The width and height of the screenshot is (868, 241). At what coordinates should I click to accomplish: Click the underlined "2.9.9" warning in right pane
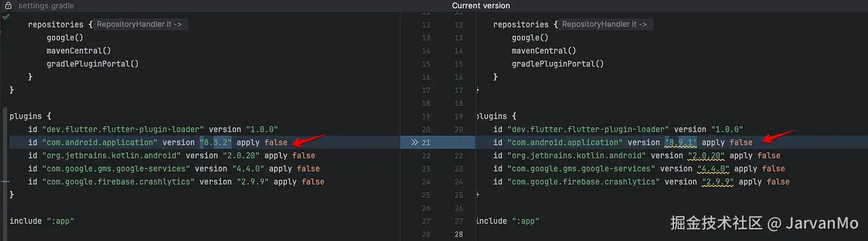[718, 181]
